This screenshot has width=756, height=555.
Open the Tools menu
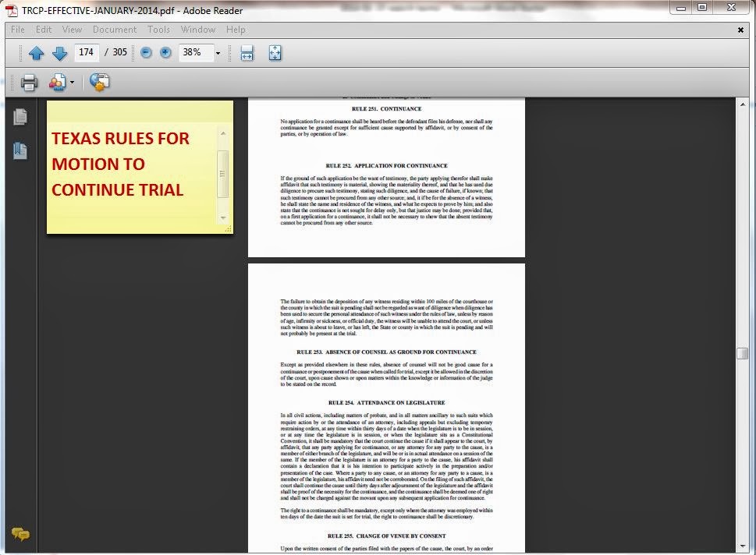pyautogui.click(x=158, y=30)
